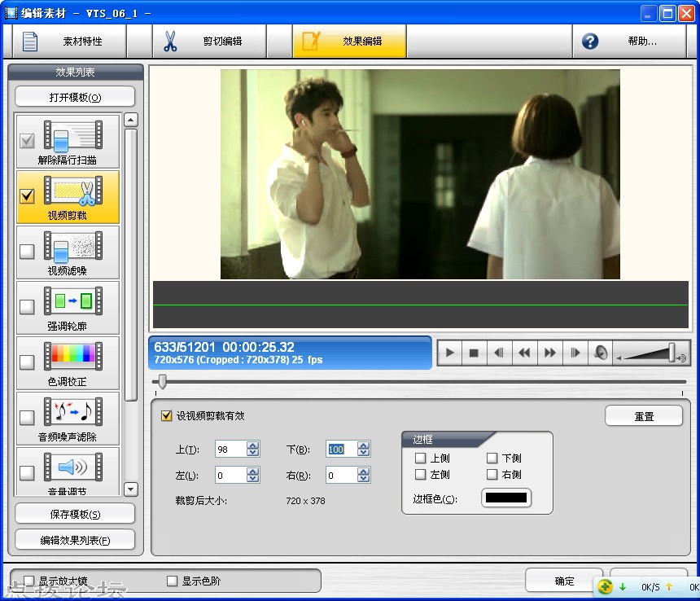Click the 效果编辑 pencil icon
Image resolution: width=700 pixels, height=601 pixels.
click(311, 41)
